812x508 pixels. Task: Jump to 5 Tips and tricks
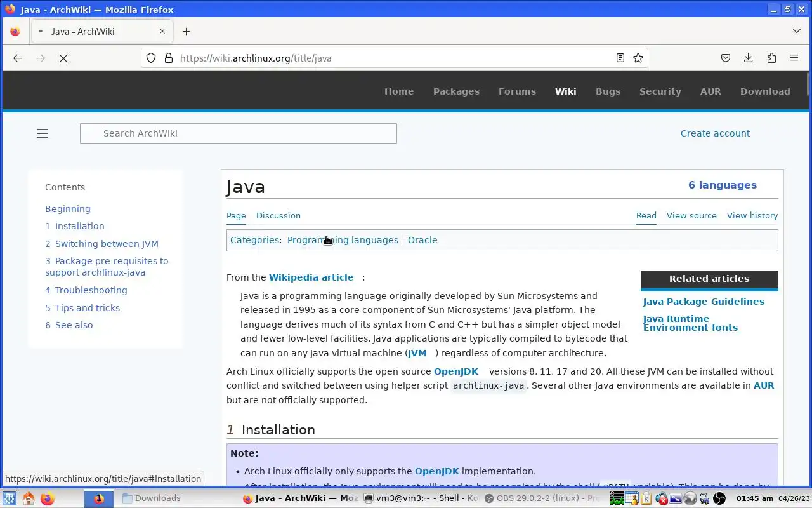(82, 308)
